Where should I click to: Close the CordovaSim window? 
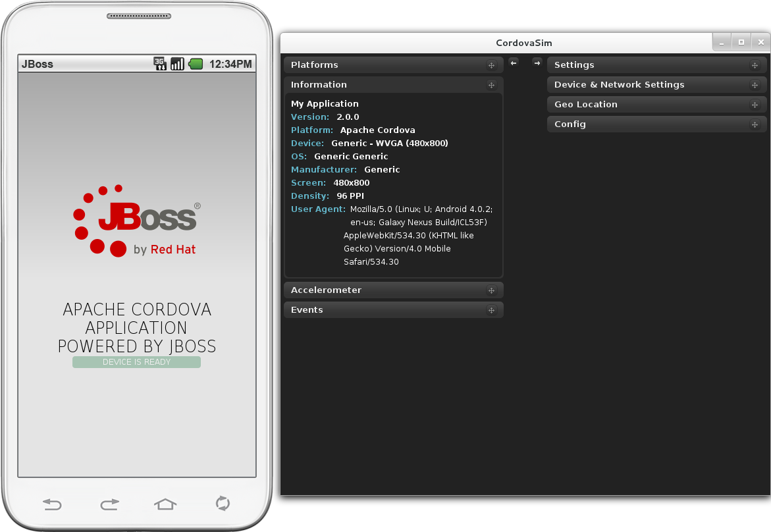coord(760,43)
